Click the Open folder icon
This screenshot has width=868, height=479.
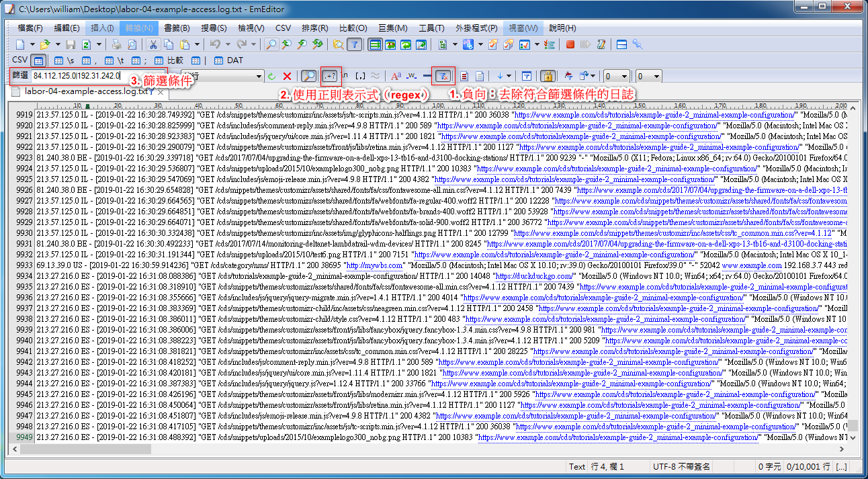pyautogui.click(x=45, y=44)
